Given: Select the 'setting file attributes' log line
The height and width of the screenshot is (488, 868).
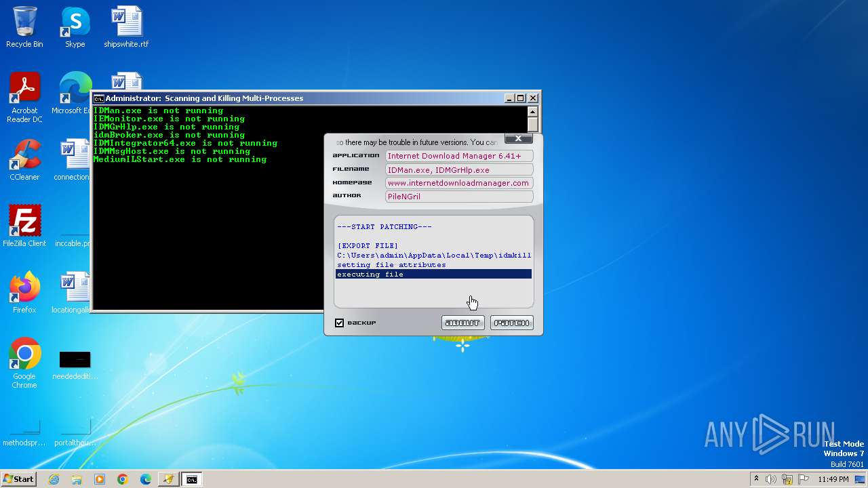Looking at the screenshot, I should [x=391, y=265].
